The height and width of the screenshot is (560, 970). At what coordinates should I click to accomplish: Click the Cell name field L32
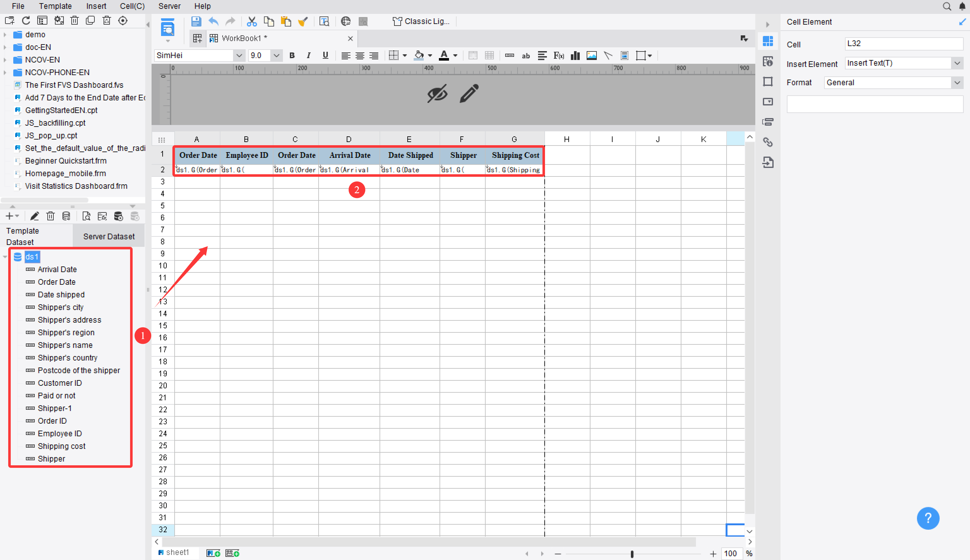[903, 44]
